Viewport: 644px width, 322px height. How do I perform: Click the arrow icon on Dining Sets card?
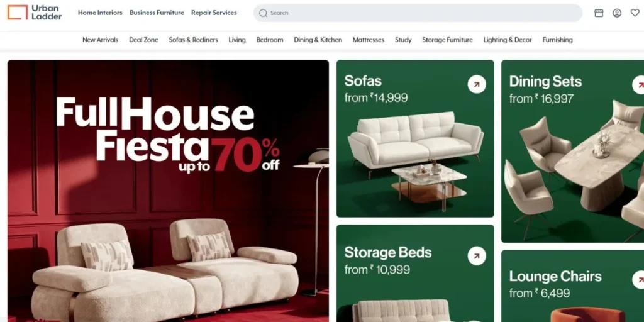[x=639, y=86]
